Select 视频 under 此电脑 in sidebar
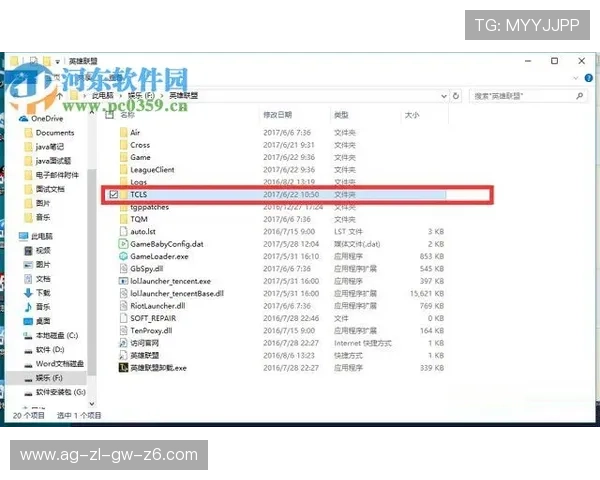This screenshot has width=600, height=480. click(38, 251)
